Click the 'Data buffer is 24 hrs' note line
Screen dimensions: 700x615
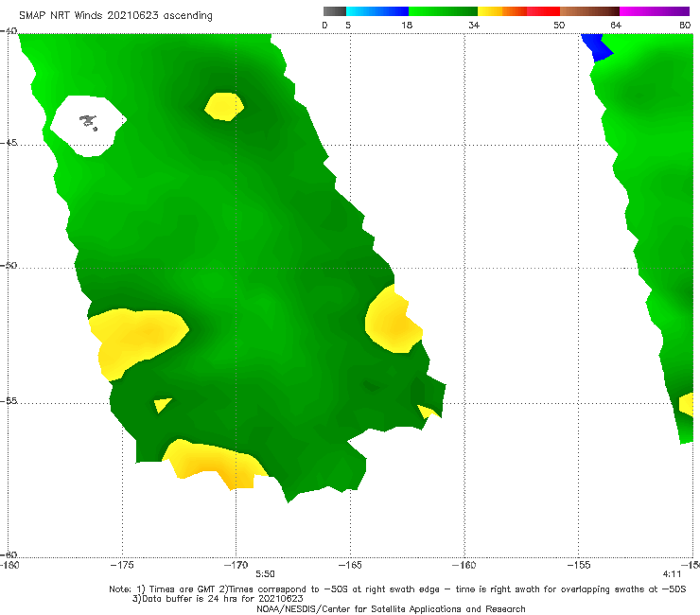(218, 599)
